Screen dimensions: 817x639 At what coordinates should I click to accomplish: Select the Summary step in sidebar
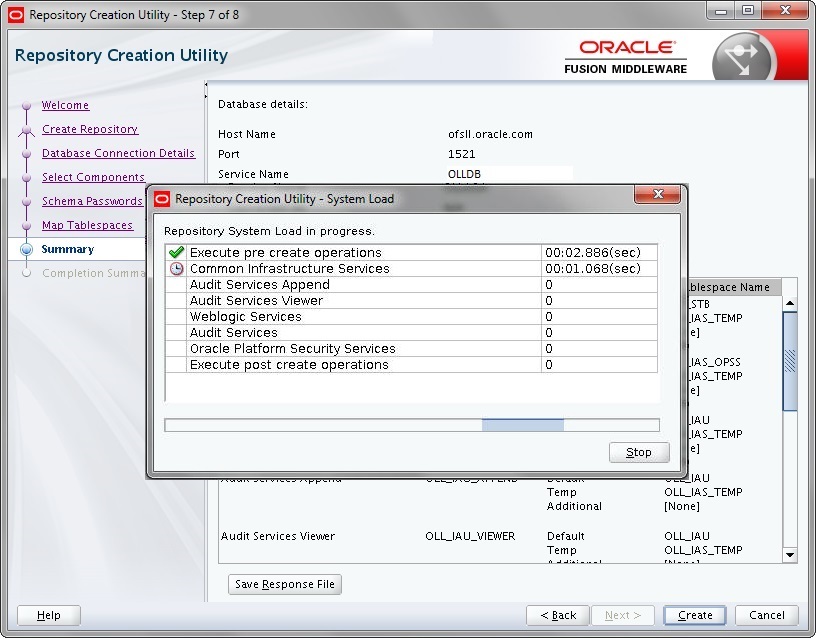[x=68, y=249]
